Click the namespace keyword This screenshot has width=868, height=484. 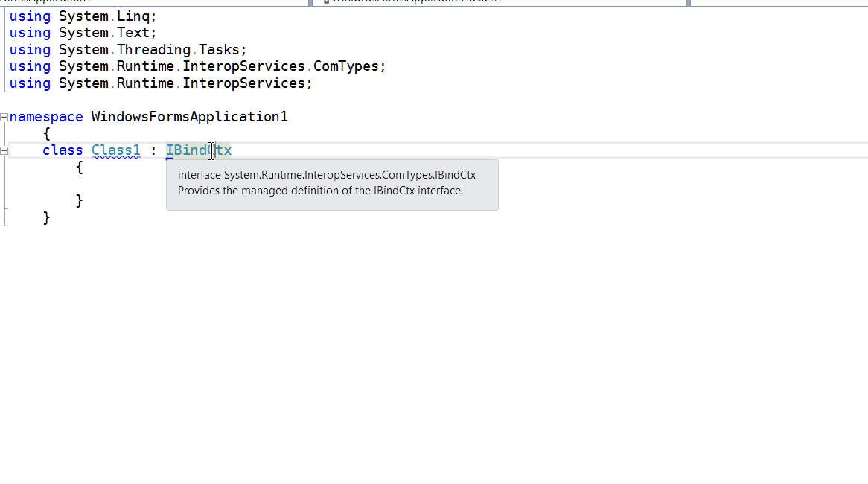coord(46,116)
